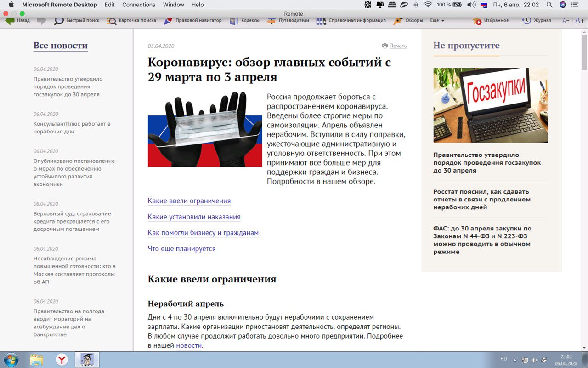Viewport: 588px width, 368px height.
Task: Click the Назад back arrow icon
Action: 10,21
